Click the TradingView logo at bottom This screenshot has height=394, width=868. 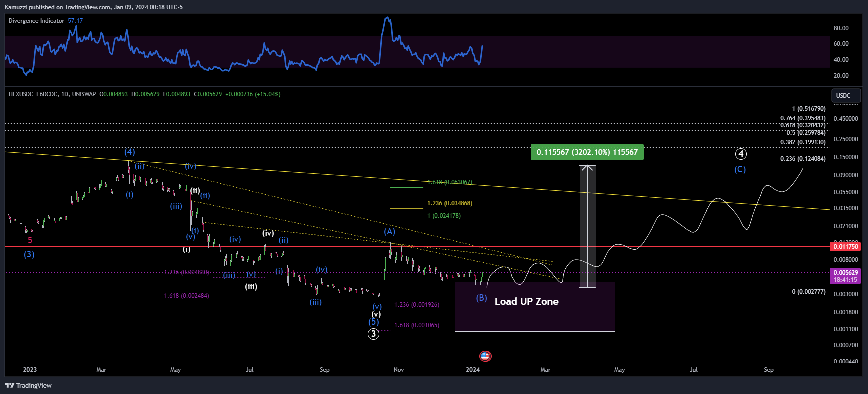tap(28, 385)
